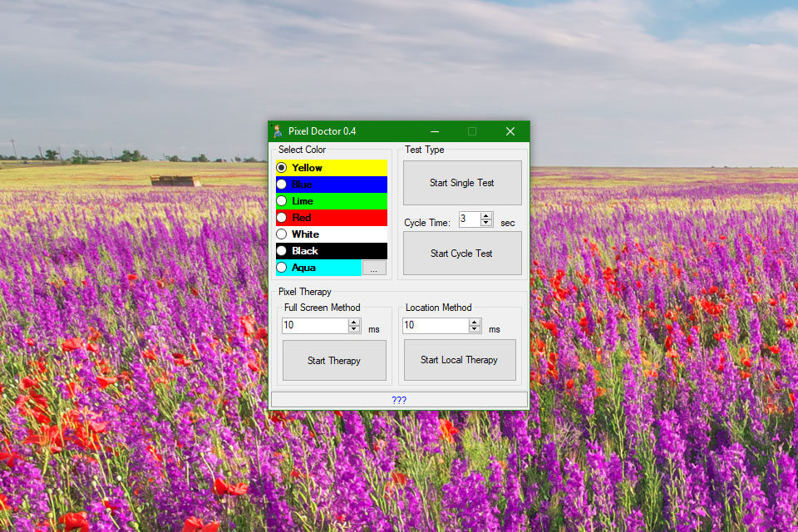Click the Pixel Doctor 0.4 title text
The width and height of the screenshot is (798, 532).
323,131
